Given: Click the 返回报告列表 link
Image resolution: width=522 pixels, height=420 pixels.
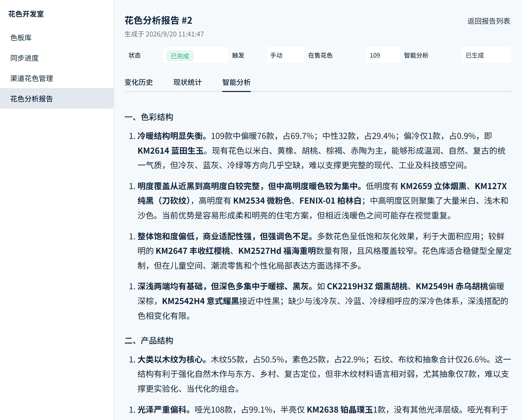Looking at the screenshot, I should 489,21.
